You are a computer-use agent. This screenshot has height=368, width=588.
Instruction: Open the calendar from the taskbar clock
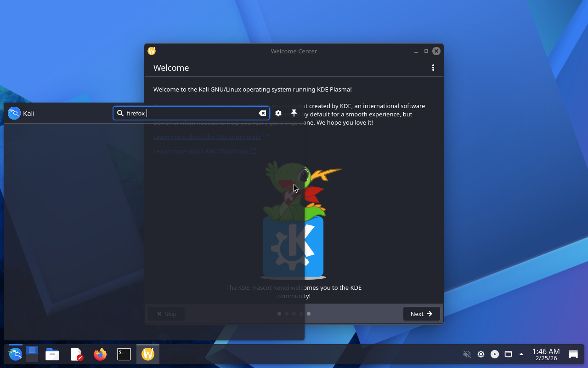(x=546, y=354)
